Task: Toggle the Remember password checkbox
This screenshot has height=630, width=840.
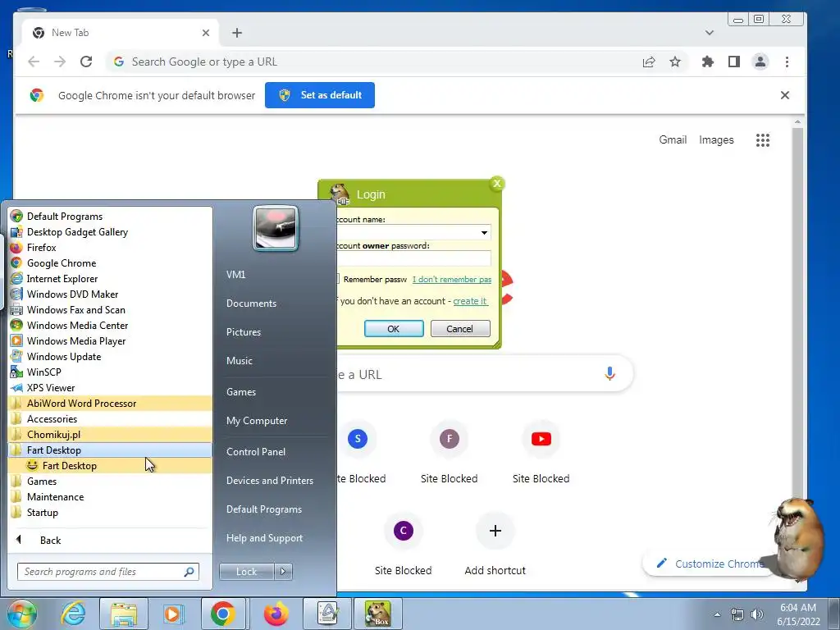Action: pyautogui.click(x=338, y=279)
